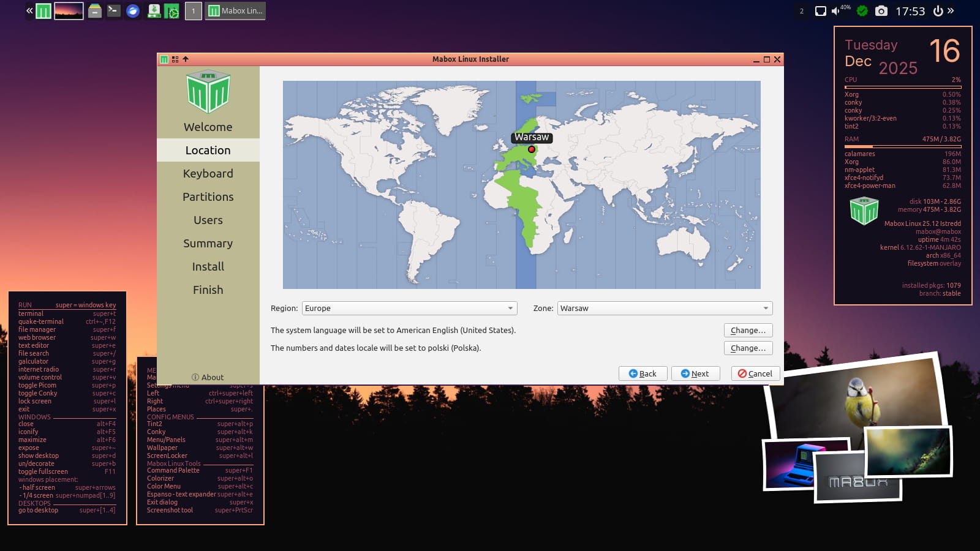The image size is (980, 551).
Task: Change the numbers and dates locale
Action: 748,348
